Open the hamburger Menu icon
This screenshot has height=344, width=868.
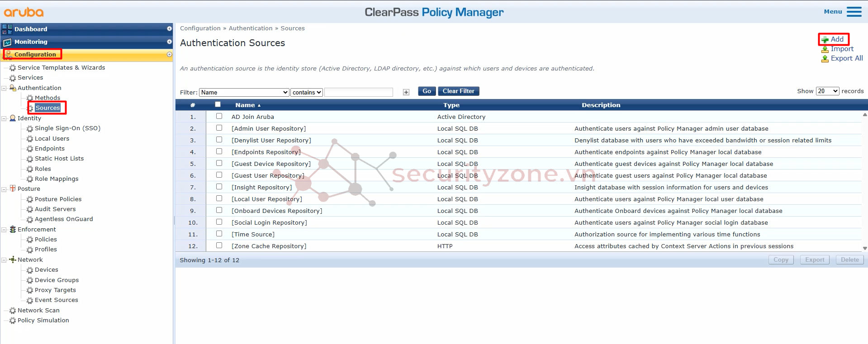(x=854, y=12)
